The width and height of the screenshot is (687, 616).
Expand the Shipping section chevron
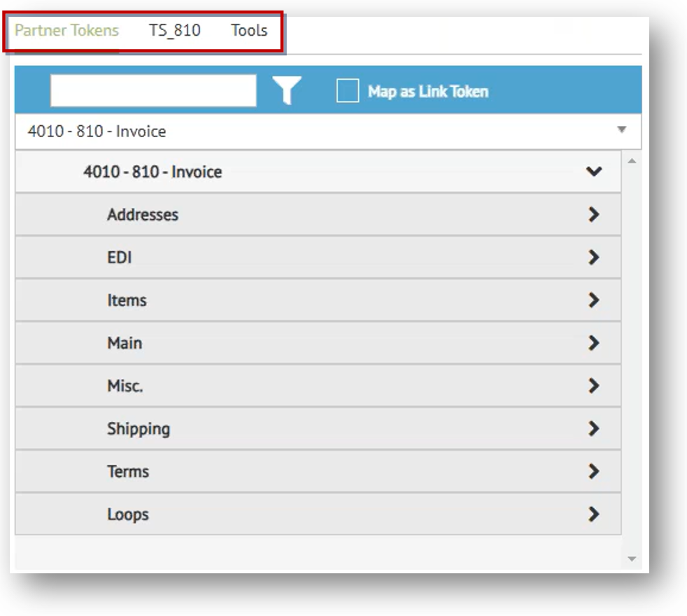(x=593, y=428)
